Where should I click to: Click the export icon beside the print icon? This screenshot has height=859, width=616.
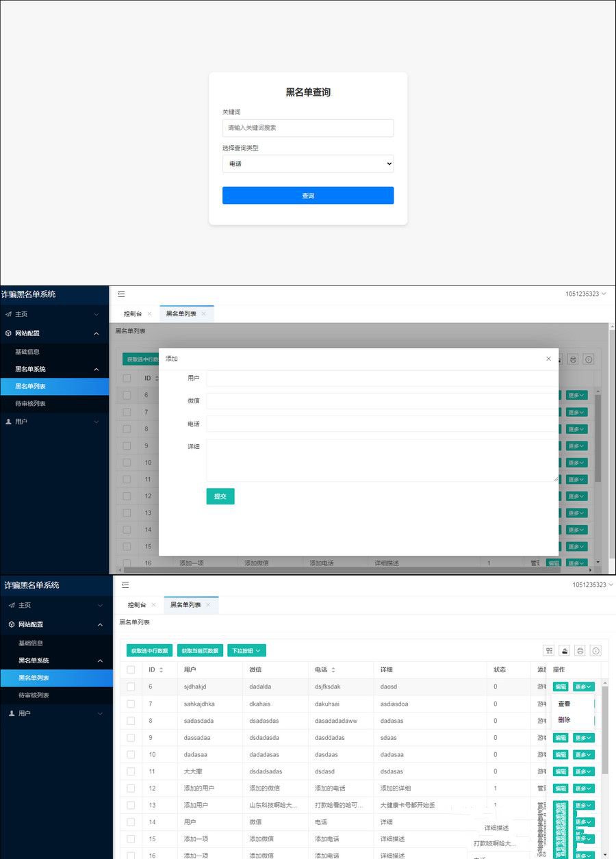[565, 651]
